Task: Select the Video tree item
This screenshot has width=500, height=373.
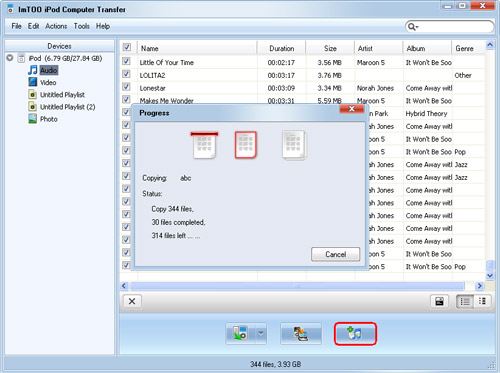Action: click(x=48, y=82)
